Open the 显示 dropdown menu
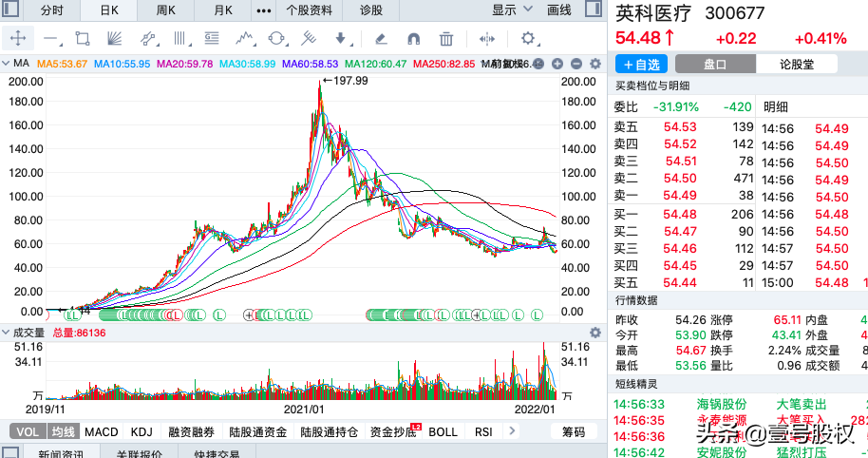Image resolution: width=868 pixels, height=458 pixels. click(x=510, y=10)
